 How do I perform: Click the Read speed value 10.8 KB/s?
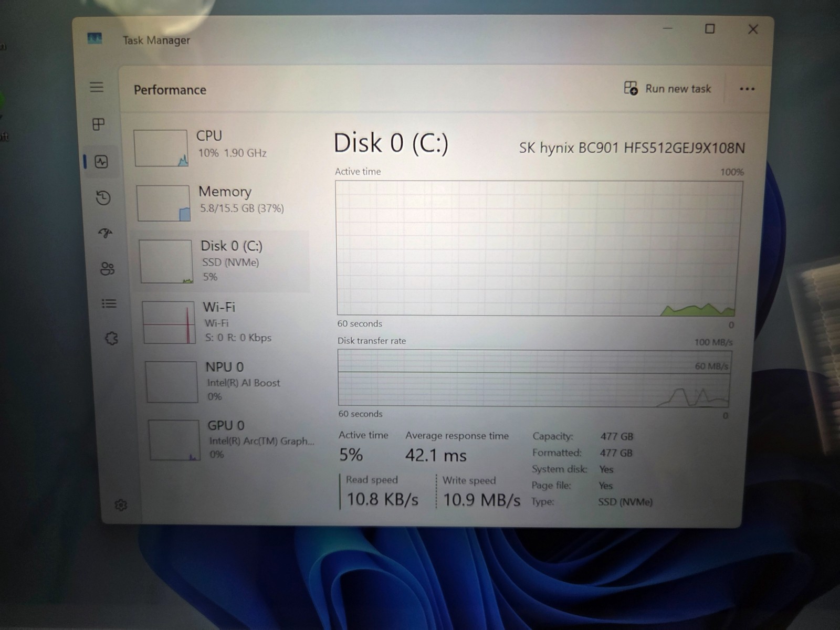(x=382, y=499)
